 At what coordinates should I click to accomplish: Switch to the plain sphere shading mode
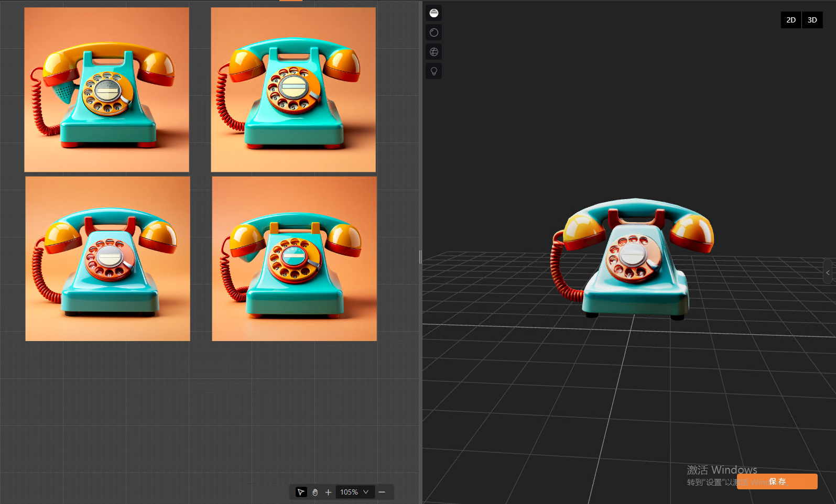pyautogui.click(x=433, y=32)
